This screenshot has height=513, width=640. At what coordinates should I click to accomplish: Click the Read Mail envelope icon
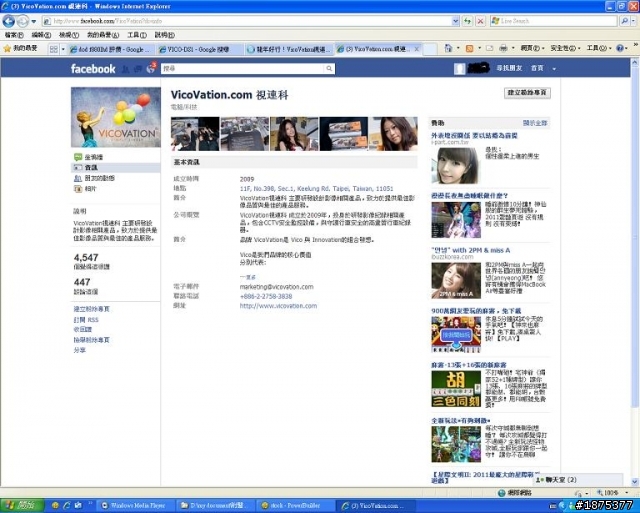[489, 49]
